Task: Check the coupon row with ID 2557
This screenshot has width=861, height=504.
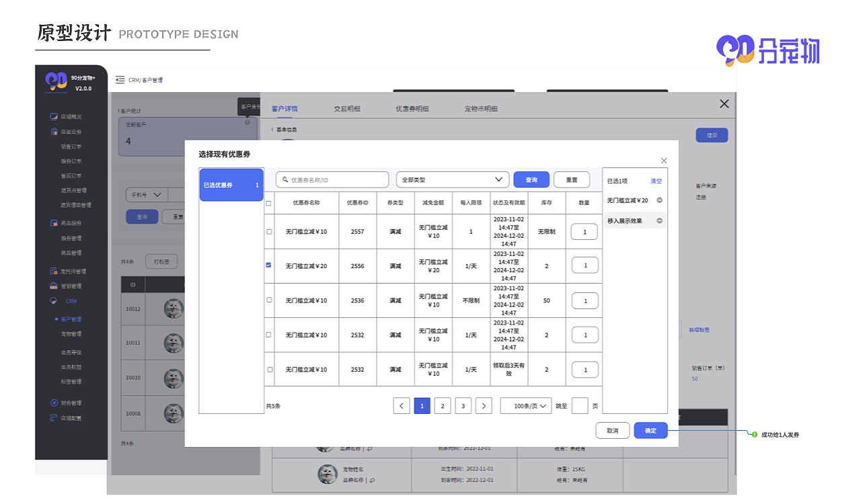Action: [269, 231]
